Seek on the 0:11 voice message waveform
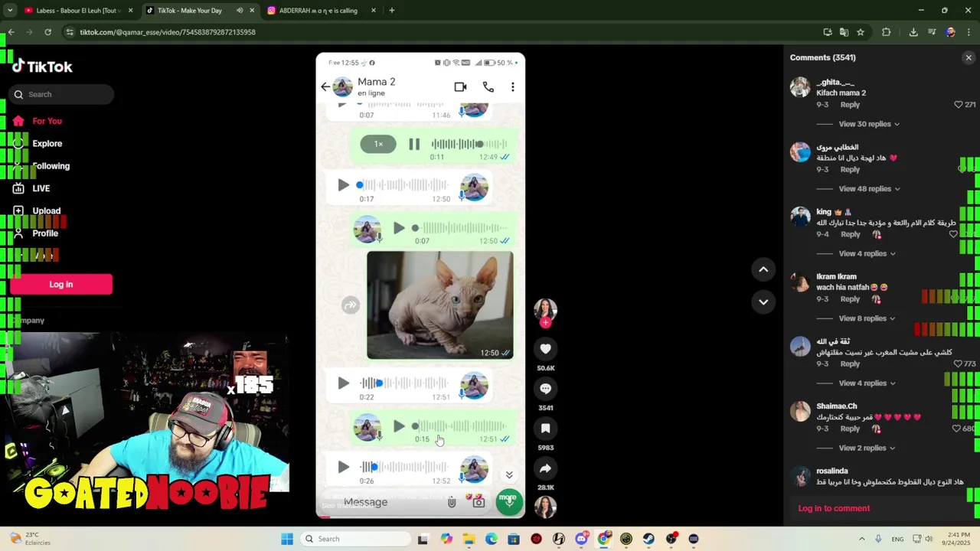Viewport: 980px width, 551px height. (469, 144)
